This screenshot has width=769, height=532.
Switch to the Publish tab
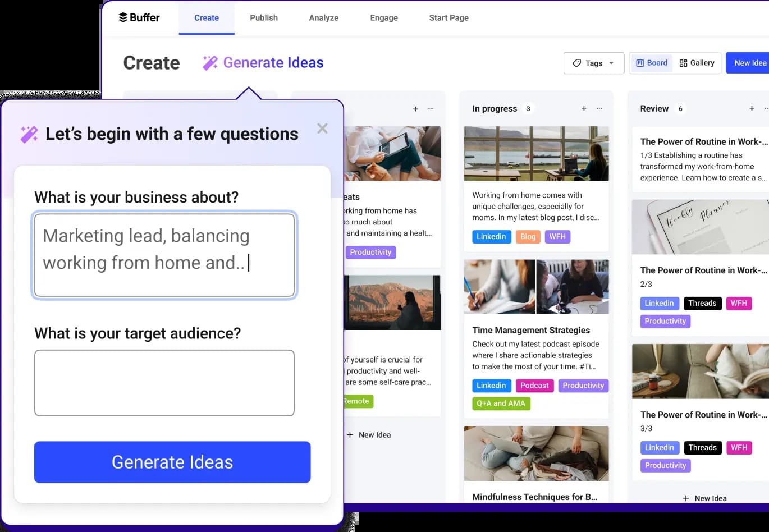point(264,17)
